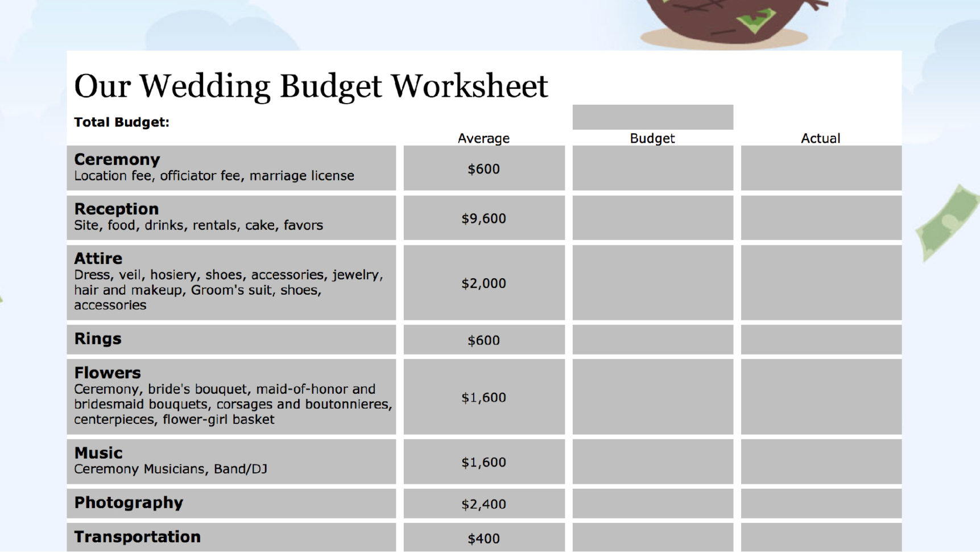The image size is (980, 552).
Task: Click the Budget cell for Flowers
Action: click(652, 397)
